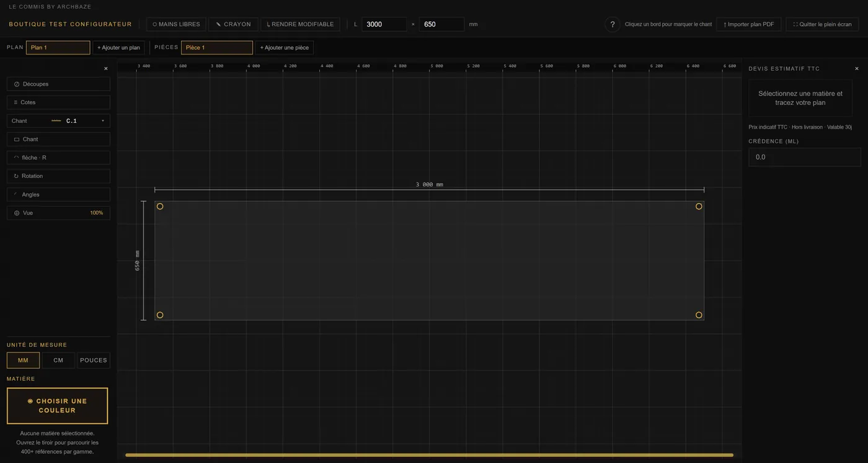Click Choisir une couleur button
The width and height of the screenshot is (868, 463).
57,406
